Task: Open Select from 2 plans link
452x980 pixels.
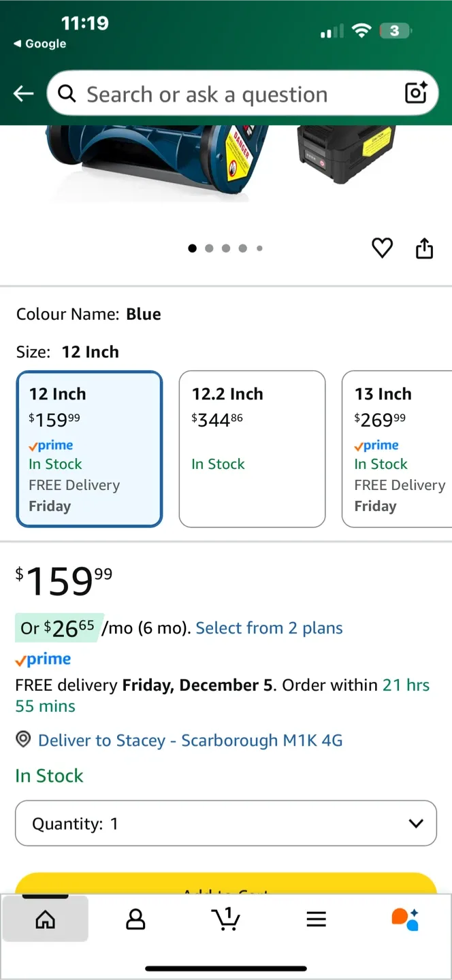Action: point(269,628)
